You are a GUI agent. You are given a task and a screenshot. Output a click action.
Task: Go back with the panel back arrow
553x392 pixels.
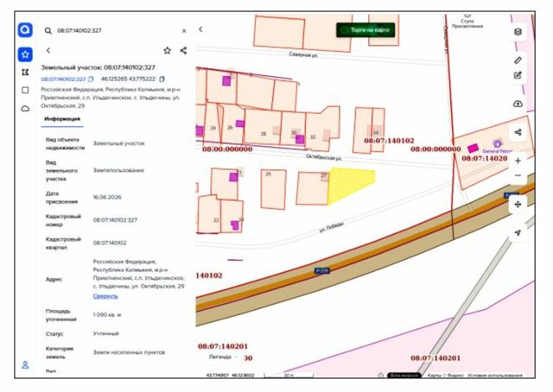click(x=48, y=50)
